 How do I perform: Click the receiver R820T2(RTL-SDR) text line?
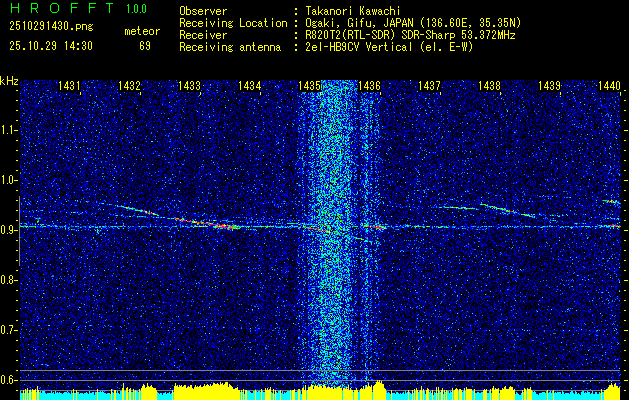click(410, 35)
